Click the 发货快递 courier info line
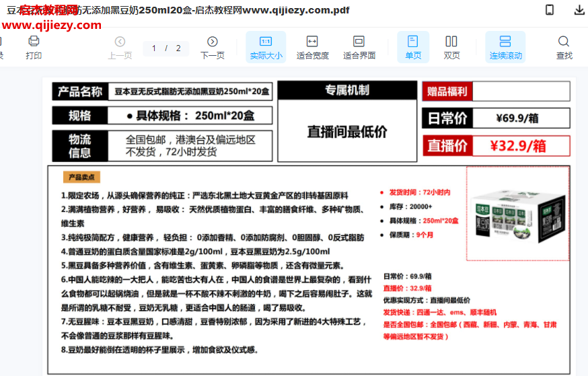This screenshot has height=376, width=588. [439, 312]
